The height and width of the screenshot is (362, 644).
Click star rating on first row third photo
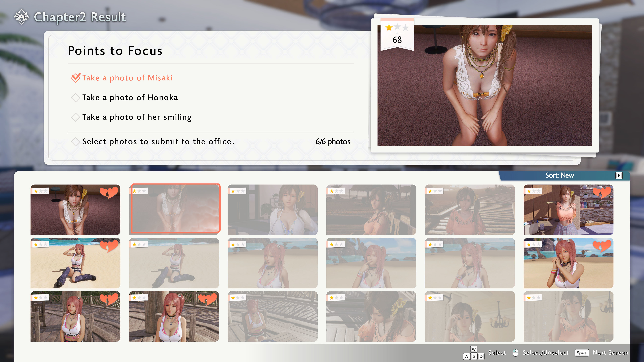point(237,191)
